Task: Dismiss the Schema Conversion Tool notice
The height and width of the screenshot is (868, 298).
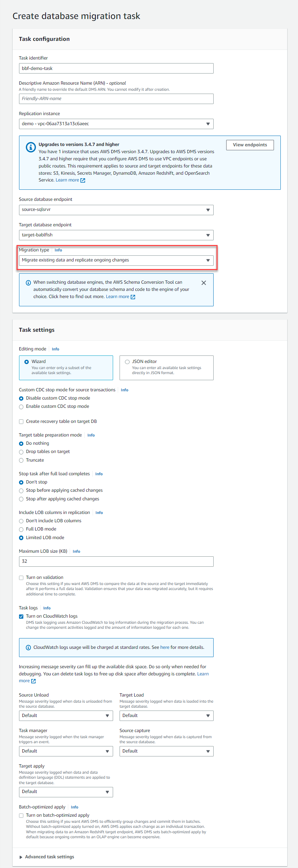Action: (x=204, y=283)
